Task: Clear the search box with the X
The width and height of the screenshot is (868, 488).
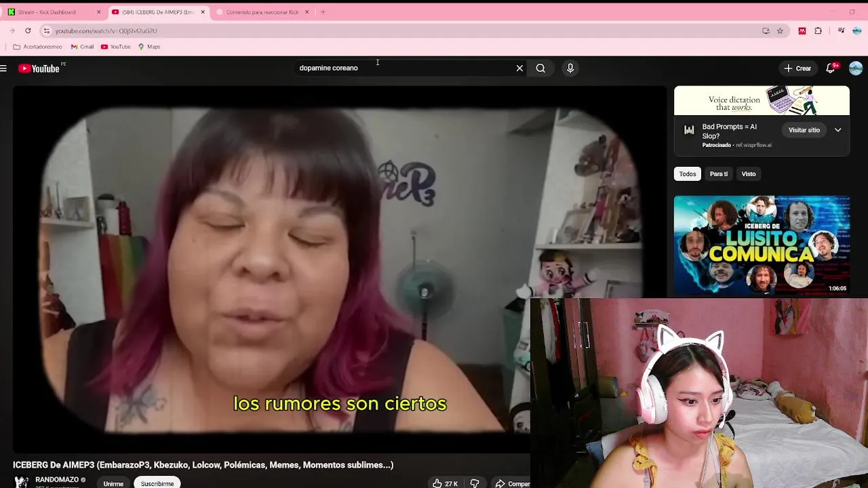Action: (519, 68)
